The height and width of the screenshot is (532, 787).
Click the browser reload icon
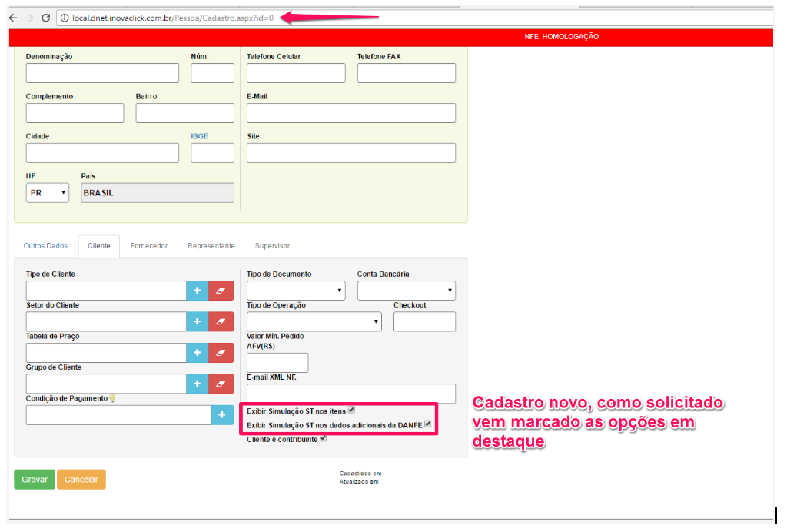[45, 18]
